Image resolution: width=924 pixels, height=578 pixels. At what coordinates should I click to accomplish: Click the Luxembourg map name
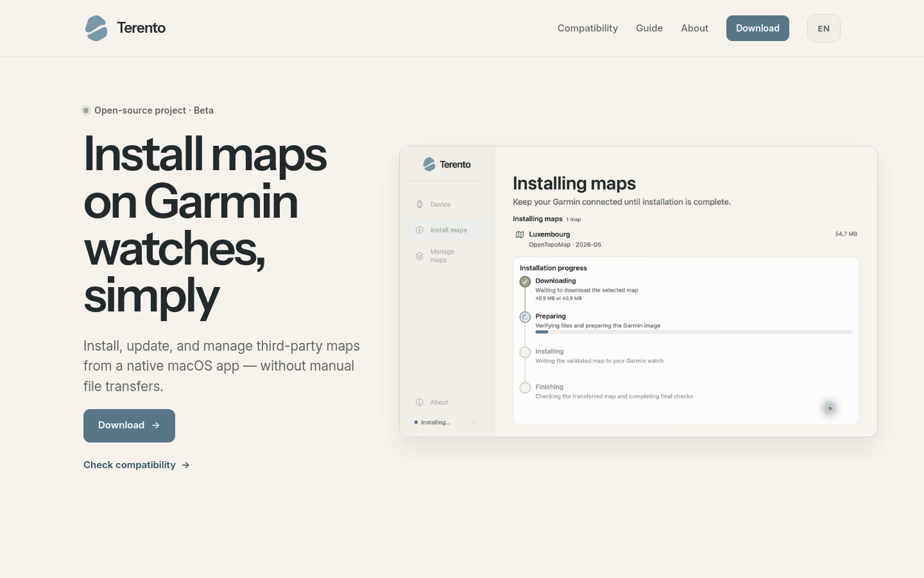pos(549,234)
